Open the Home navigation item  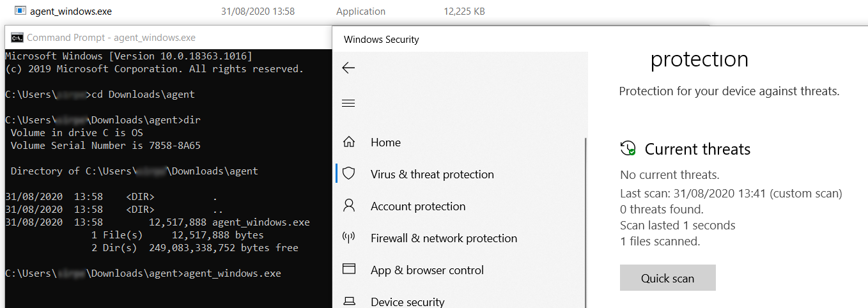click(x=385, y=142)
